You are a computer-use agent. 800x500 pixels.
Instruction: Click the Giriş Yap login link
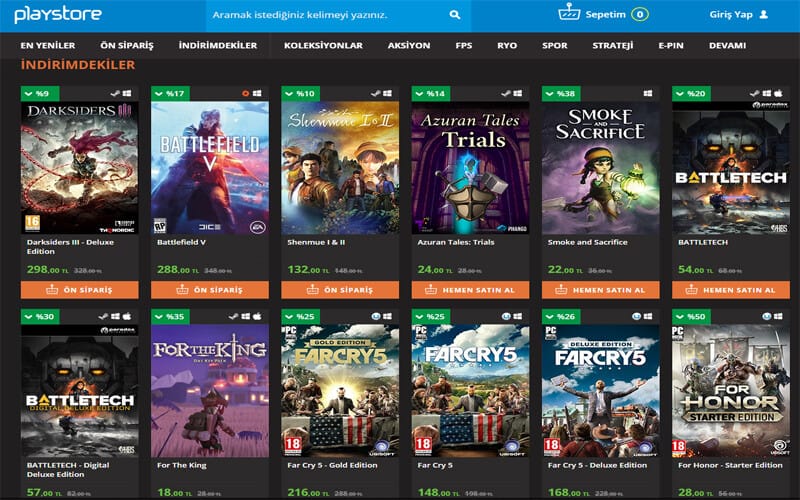click(x=731, y=15)
